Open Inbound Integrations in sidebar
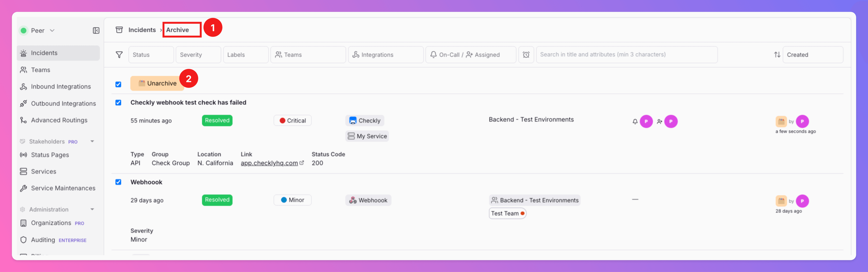Screen dimensions: 868x272 click(x=61, y=86)
